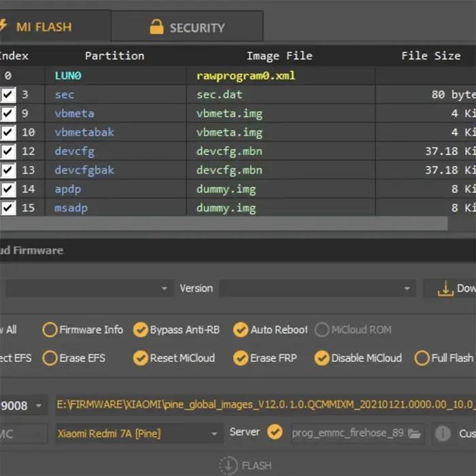This screenshot has width=476, height=476.
Task: Uncheck the msadp partition checkbox
Action: click(x=7, y=207)
